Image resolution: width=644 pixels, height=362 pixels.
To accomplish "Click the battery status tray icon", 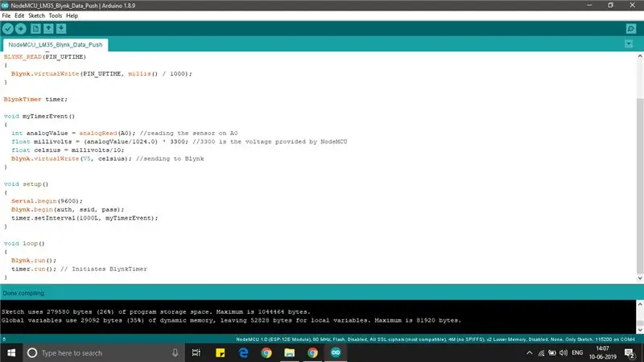I will pyautogui.click(x=552, y=353).
